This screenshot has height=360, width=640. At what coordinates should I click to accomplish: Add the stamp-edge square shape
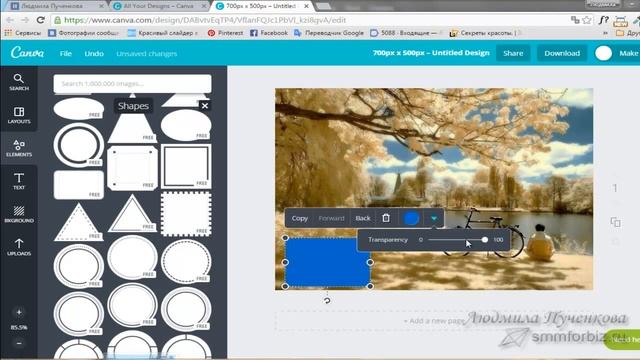pyautogui.click(x=186, y=214)
